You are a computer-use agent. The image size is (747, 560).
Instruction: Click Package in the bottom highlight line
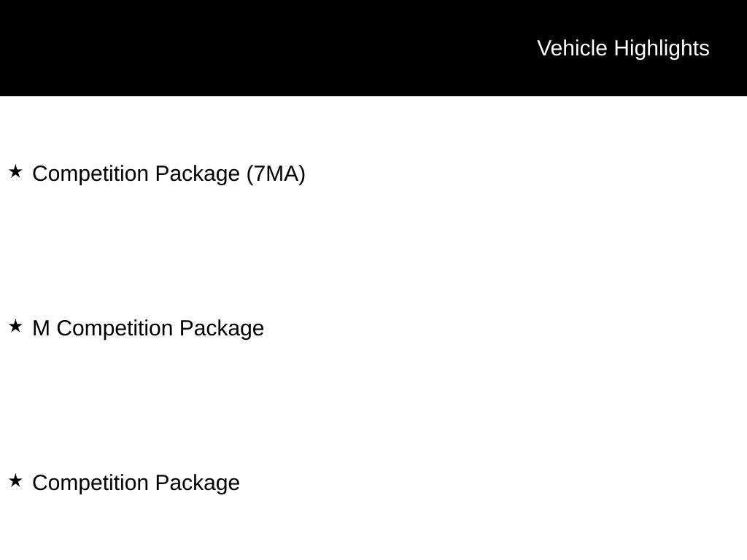point(197,483)
